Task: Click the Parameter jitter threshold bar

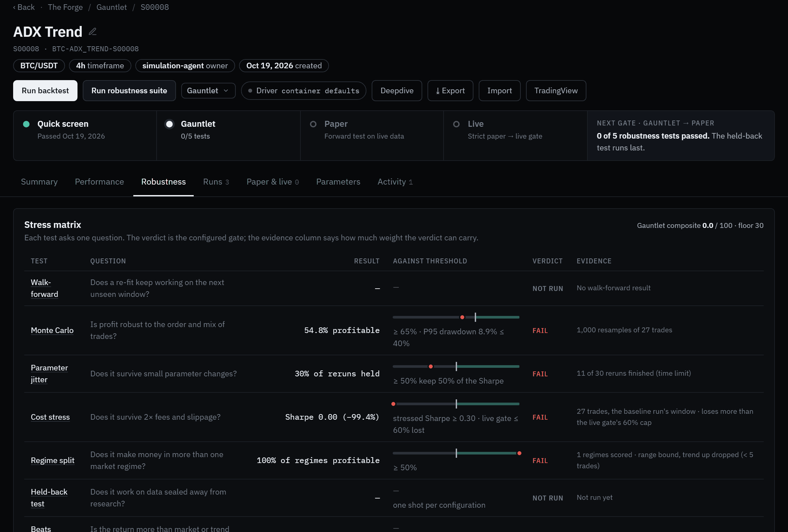Action: 456,366
